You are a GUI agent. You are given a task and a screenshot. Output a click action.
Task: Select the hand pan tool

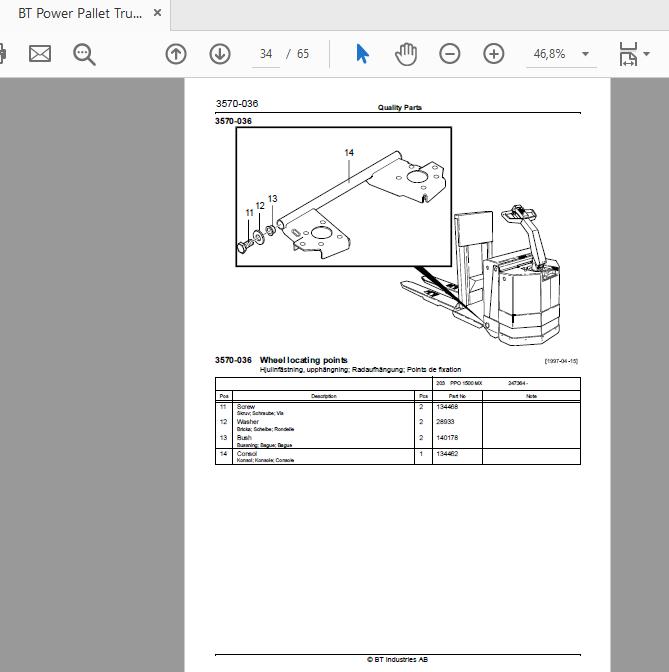coord(406,54)
